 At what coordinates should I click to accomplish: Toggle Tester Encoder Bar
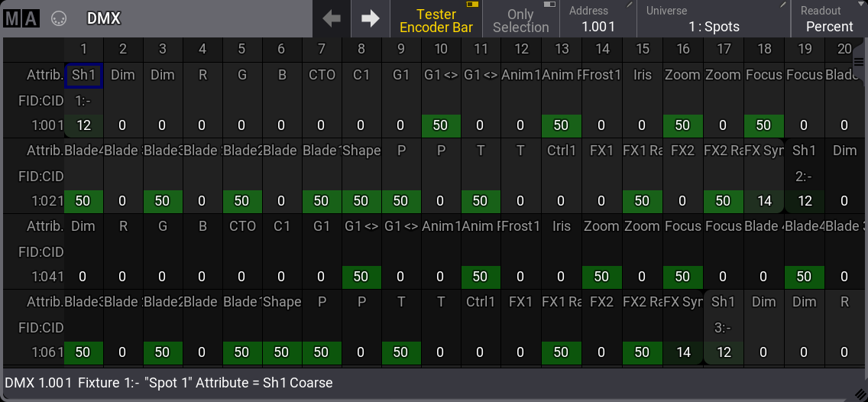click(436, 20)
